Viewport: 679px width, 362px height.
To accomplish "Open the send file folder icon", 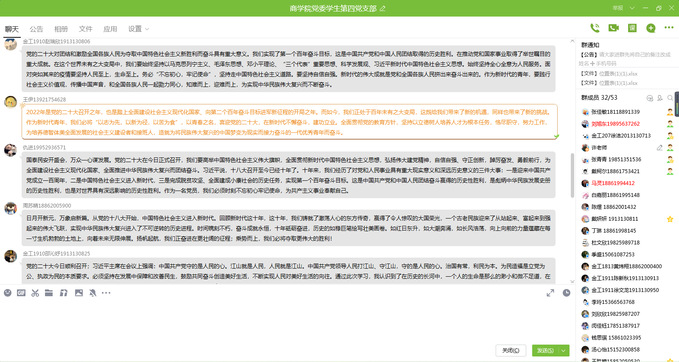I will (49, 293).
